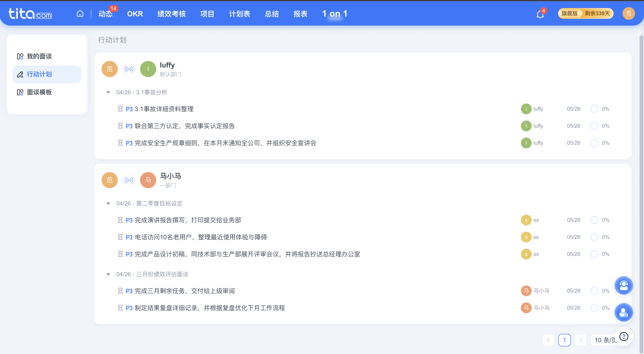Click hourglass icon of 联合第三方认定 task
Viewport: 644px width, 354px height.
tap(120, 126)
